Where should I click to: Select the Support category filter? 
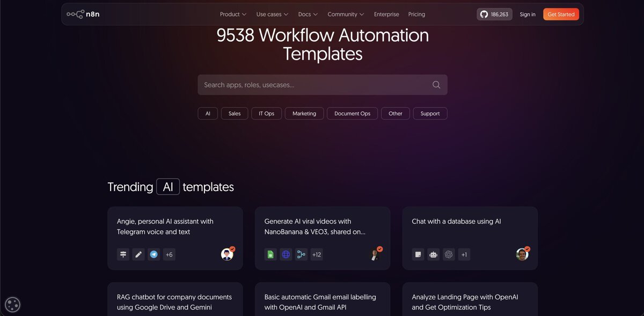coord(430,113)
